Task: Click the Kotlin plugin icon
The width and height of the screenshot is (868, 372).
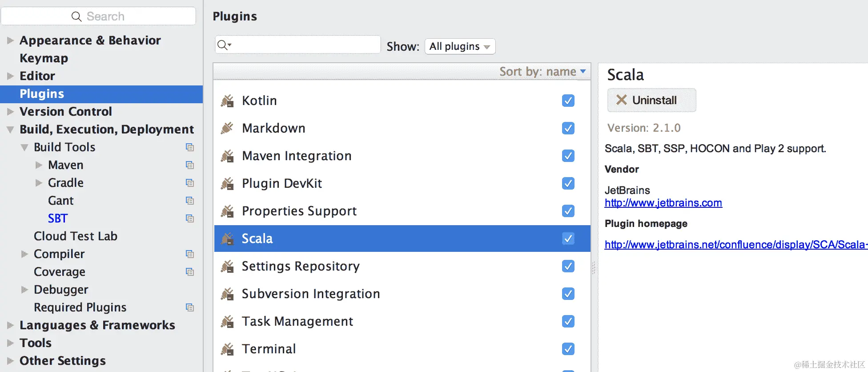Action: click(x=227, y=101)
